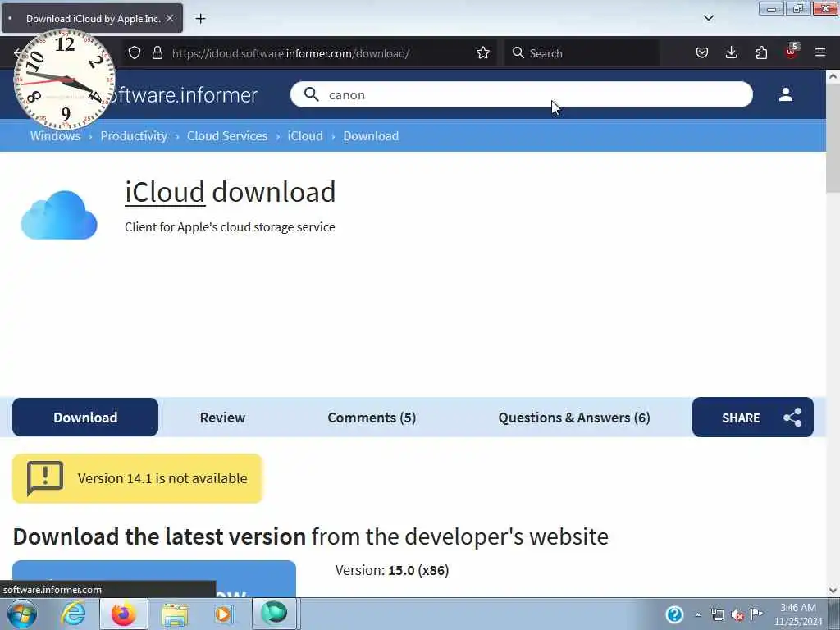This screenshot has height=630, width=840.
Task: Click the Firefox taskbar icon
Action: pos(123,614)
